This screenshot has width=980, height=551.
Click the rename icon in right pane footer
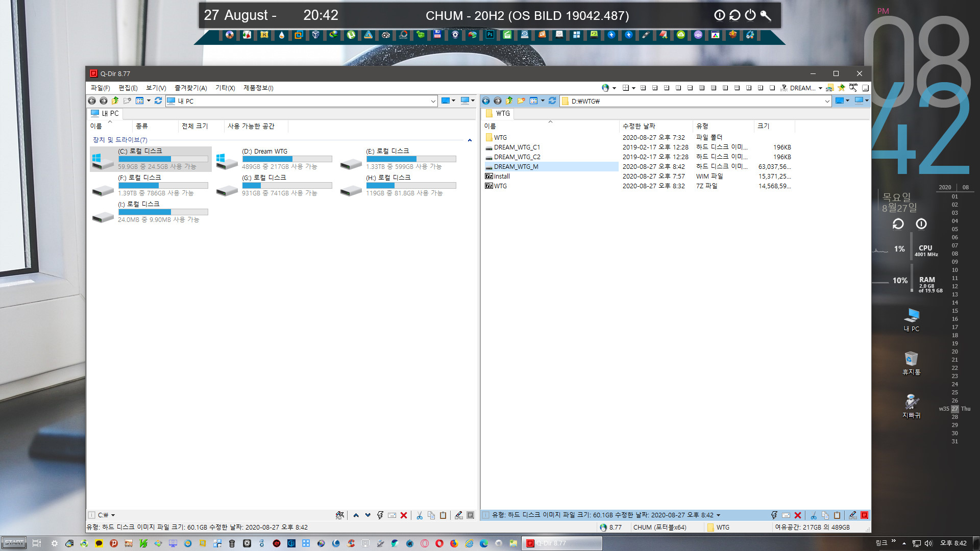coord(786,515)
